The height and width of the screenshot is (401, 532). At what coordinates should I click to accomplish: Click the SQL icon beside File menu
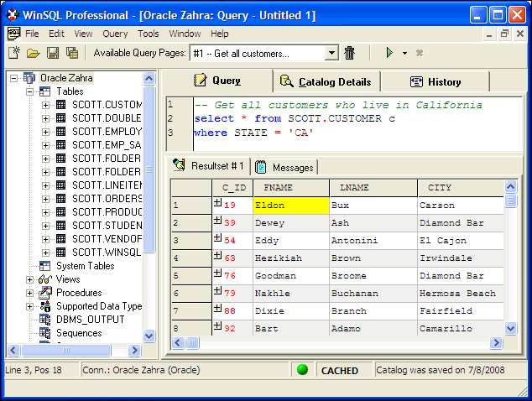[14, 34]
